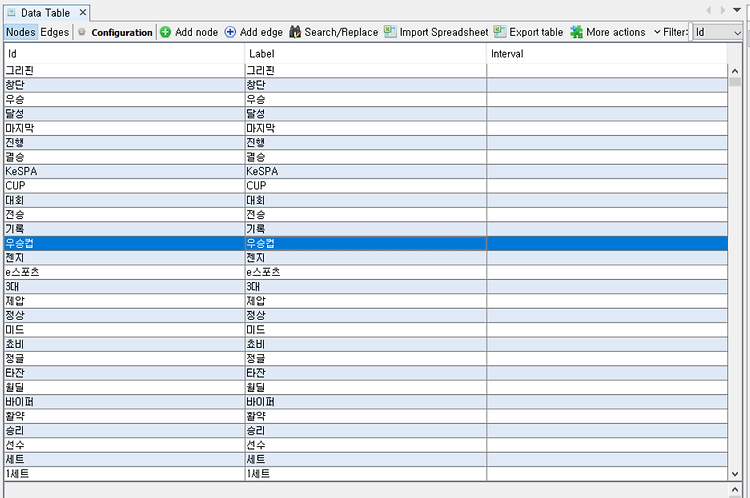The height and width of the screenshot is (498, 750).
Task: Select Id cell 그리핀
Action: click(124, 71)
